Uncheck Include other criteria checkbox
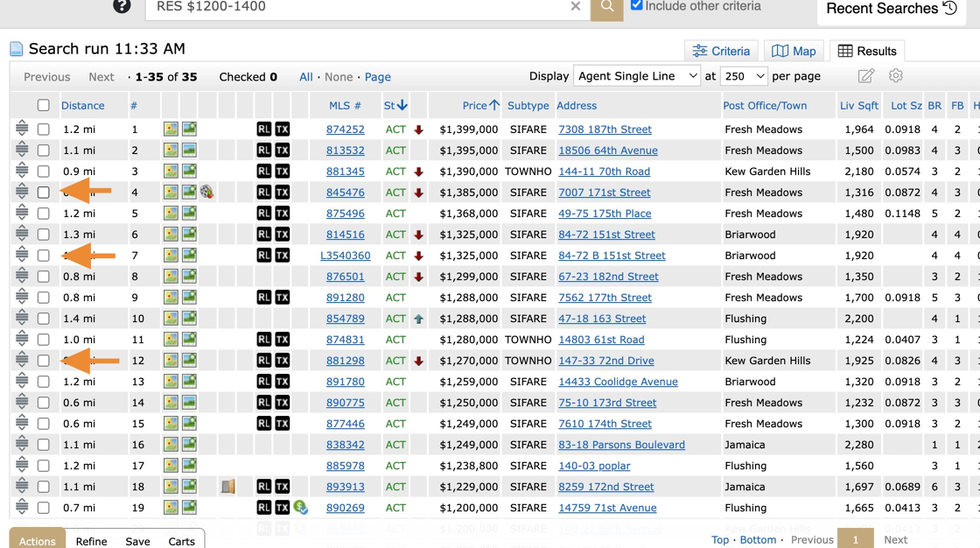Screen dimensions: 980x548 (x=636, y=6)
